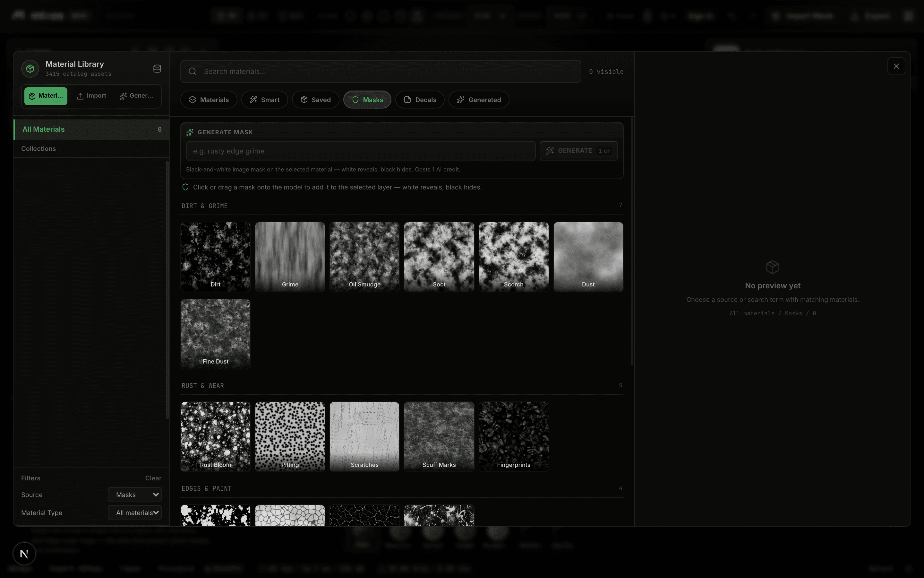Open the Import tab

pos(92,96)
